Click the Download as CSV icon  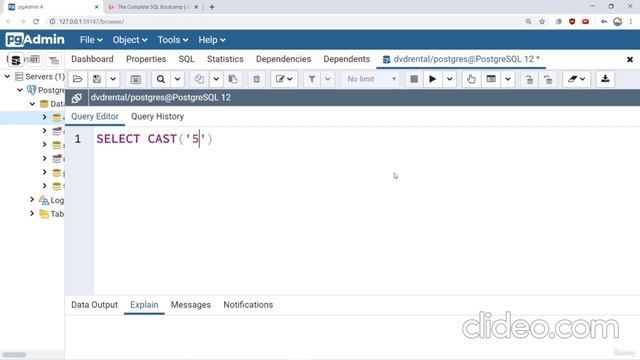click(605, 79)
